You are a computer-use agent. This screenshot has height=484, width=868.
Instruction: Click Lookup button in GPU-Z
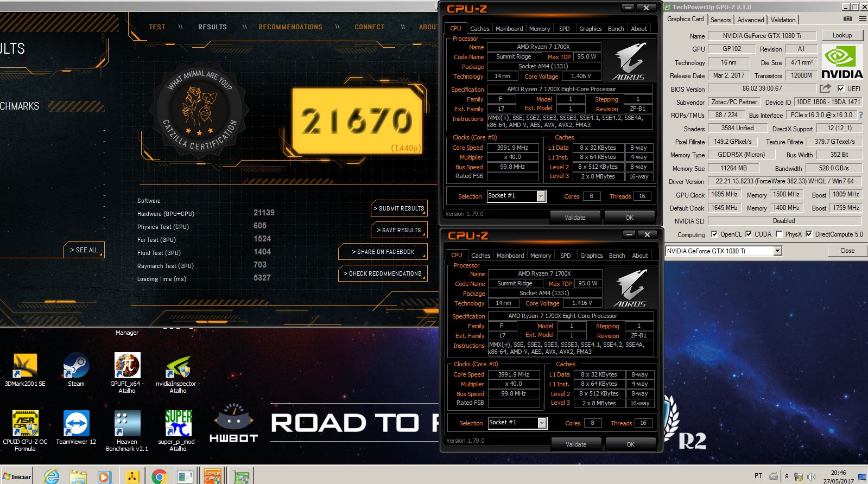point(842,35)
